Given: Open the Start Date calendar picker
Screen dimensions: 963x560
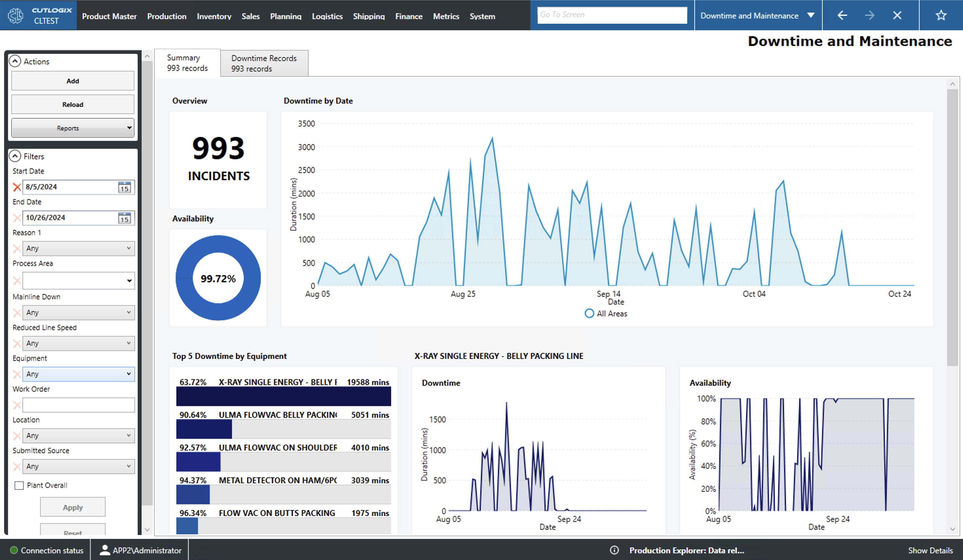Looking at the screenshot, I should point(124,187).
